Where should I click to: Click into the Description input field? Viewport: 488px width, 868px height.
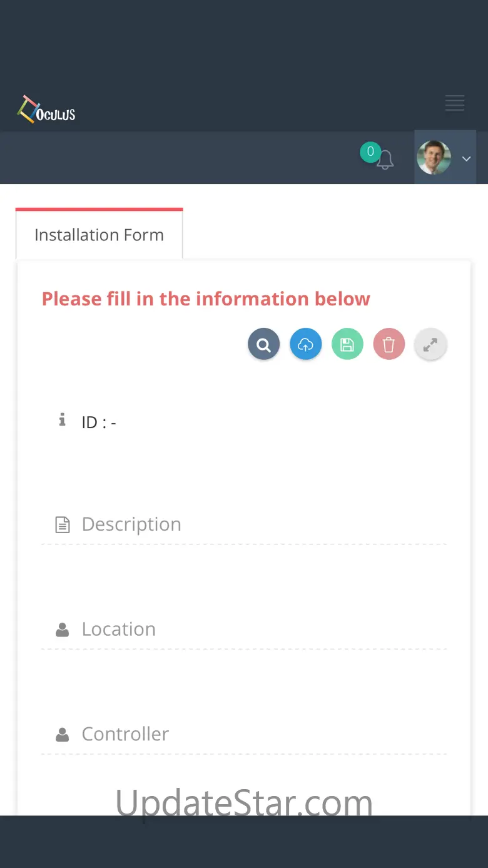tap(244, 524)
